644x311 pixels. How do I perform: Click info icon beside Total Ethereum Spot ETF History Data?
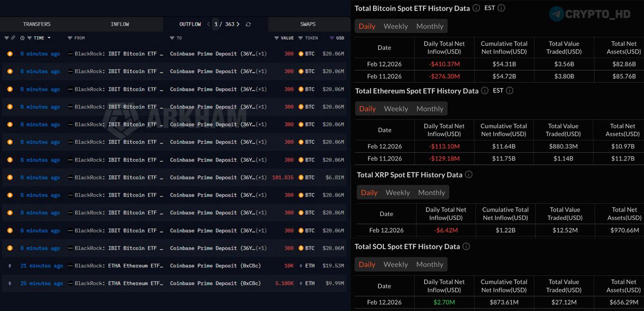point(485,91)
